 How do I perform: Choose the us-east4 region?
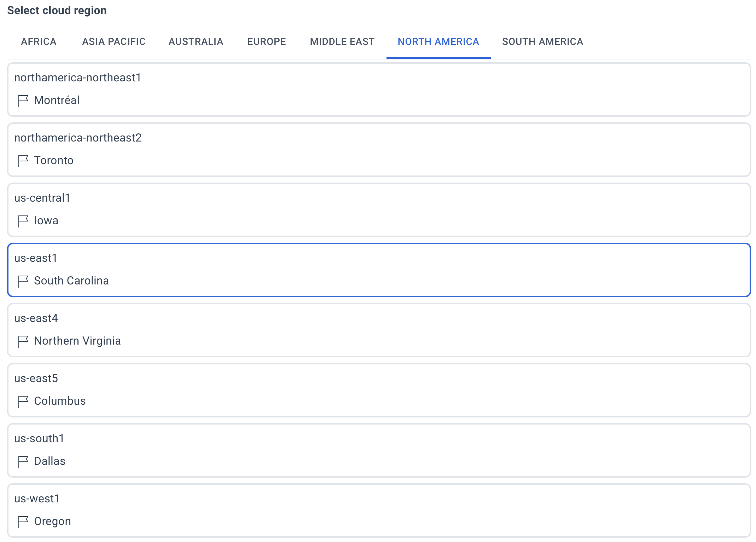(x=379, y=330)
